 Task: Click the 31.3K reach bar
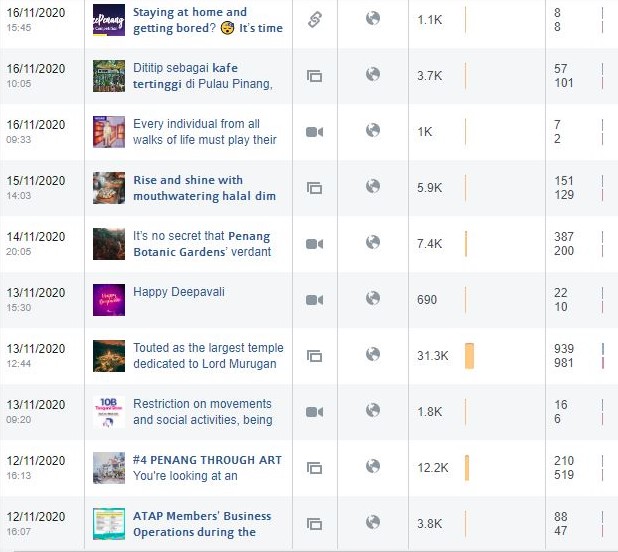469,356
